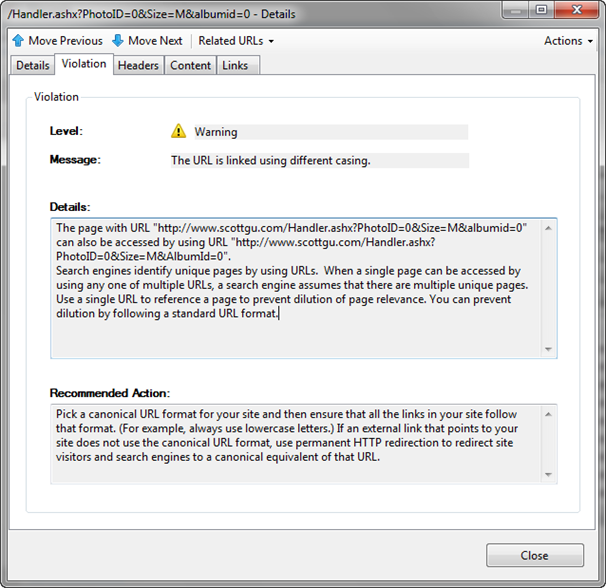This screenshot has width=606, height=588.
Task: Click the blue up arrow Move Previous icon
Action: point(18,41)
